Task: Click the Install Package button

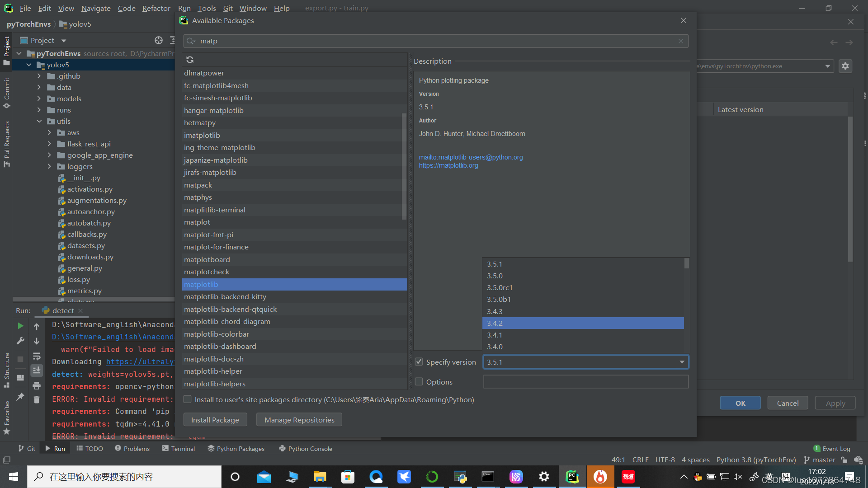Action: (x=215, y=420)
